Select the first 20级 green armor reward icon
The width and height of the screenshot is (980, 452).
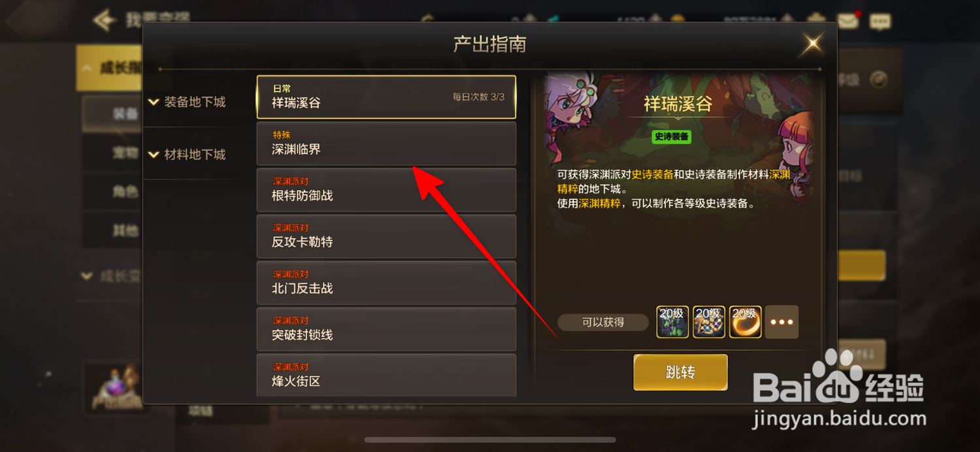coord(672,322)
